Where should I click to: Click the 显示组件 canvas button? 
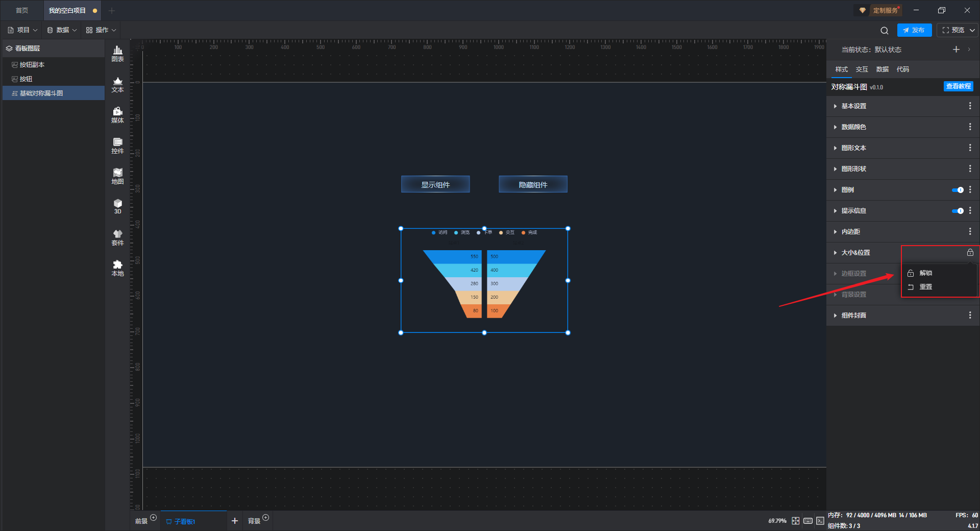point(435,184)
